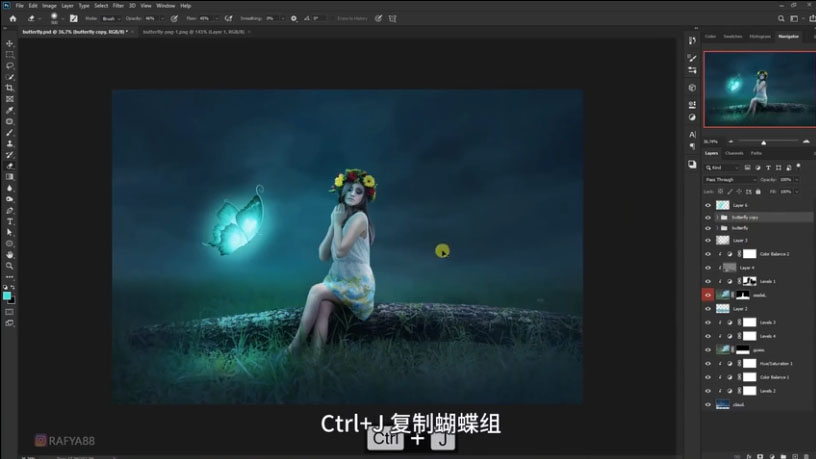Switch to the Histogram tab
The image size is (816, 459).
pyautogui.click(x=760, y=36)
